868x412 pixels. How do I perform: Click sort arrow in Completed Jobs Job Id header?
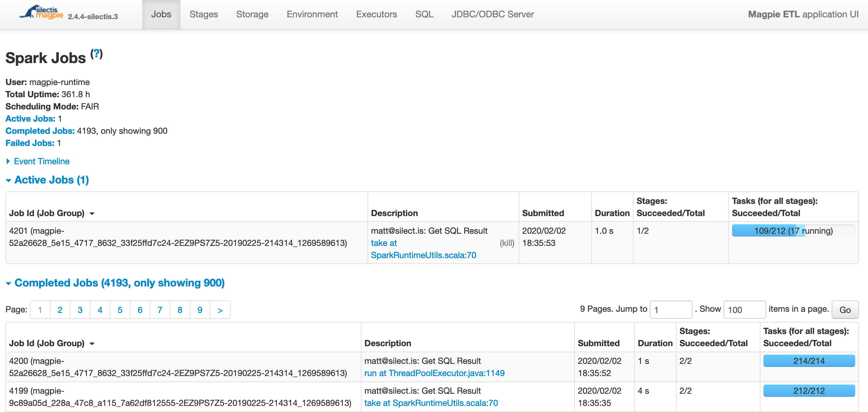click(x=92, y=344)
